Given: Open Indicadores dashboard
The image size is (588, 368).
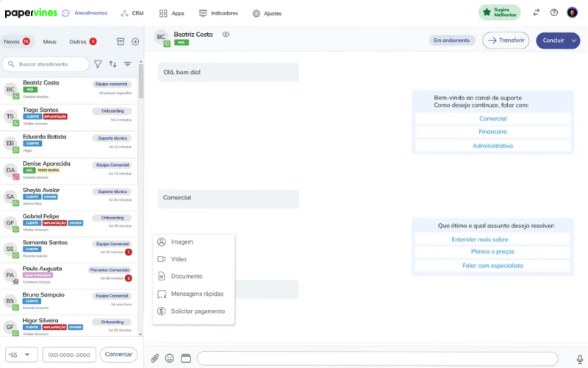Looking at the screenshot, I should [218, 13].
